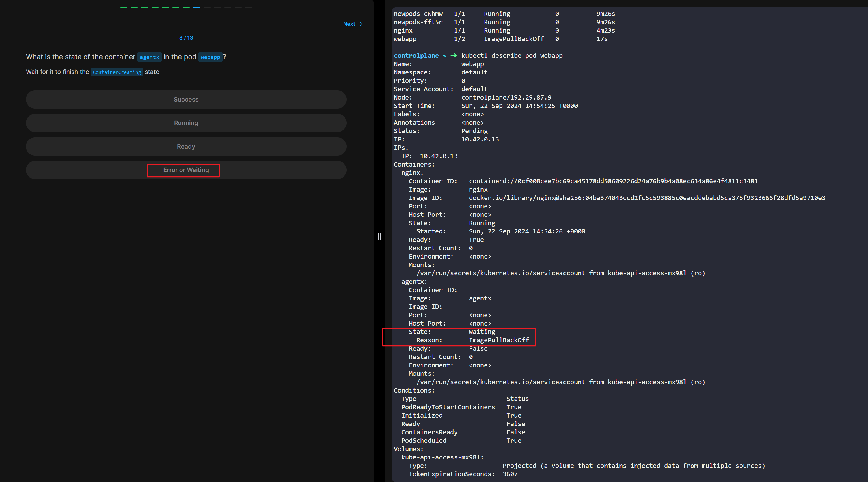The width and height of the screenshot is (868, 482).
Task: Click the agentx code tag in question
Action: (x=149, y=57)
